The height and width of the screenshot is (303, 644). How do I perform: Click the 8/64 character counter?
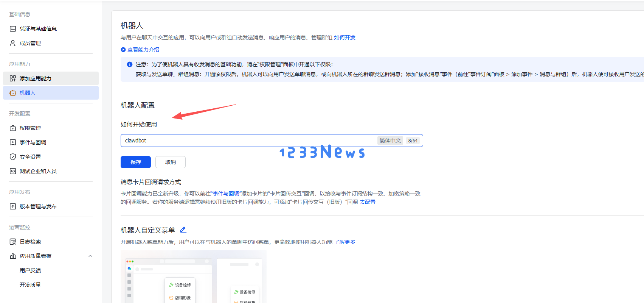(413, 141)
